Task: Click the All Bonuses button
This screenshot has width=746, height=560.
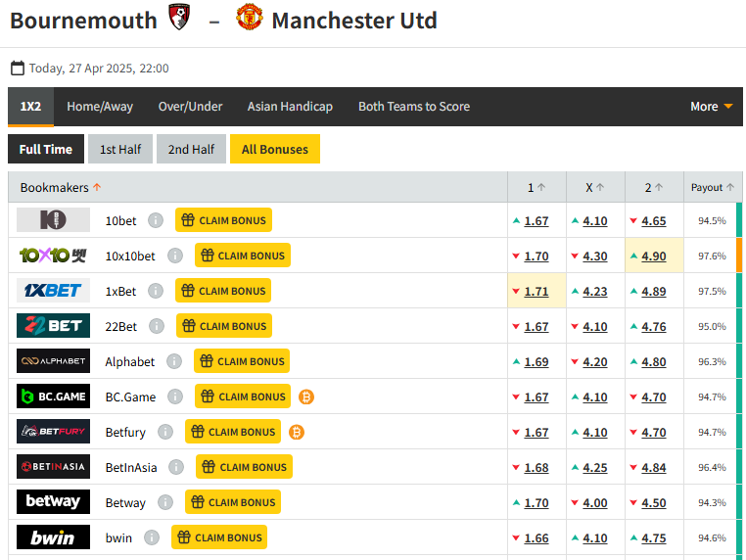Action: pyautogui.click(x=275, y=149)
